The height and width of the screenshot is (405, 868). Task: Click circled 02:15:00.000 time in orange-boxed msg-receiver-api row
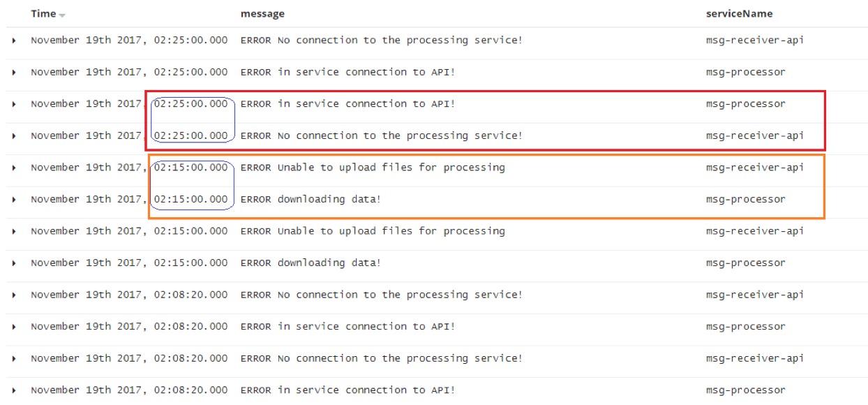click(x=190, y=168)
